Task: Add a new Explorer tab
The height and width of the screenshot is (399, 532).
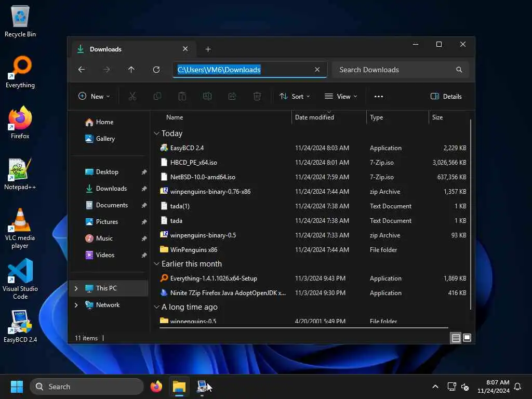Action: [x=208, y=49]
